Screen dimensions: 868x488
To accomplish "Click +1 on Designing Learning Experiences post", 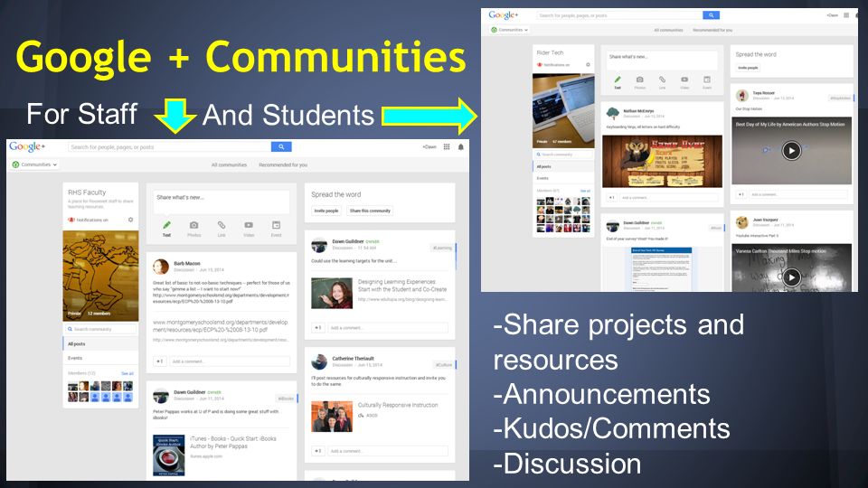I will (317, 327).
